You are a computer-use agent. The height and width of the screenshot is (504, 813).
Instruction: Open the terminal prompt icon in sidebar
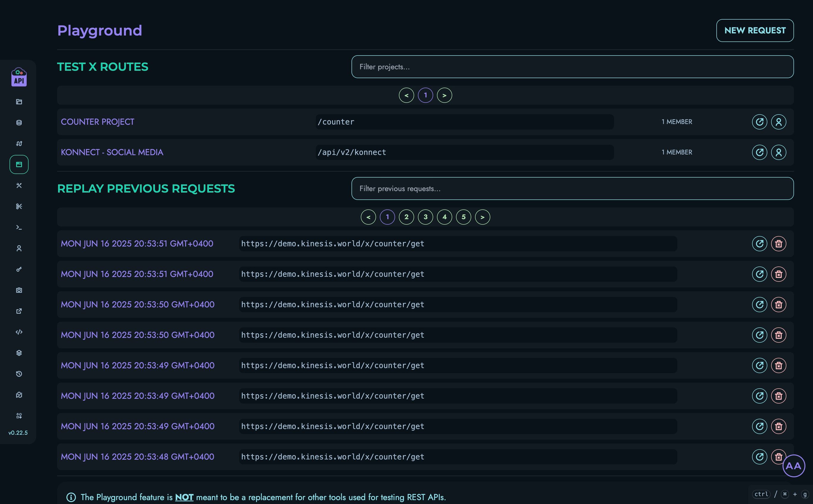point(19,227)
